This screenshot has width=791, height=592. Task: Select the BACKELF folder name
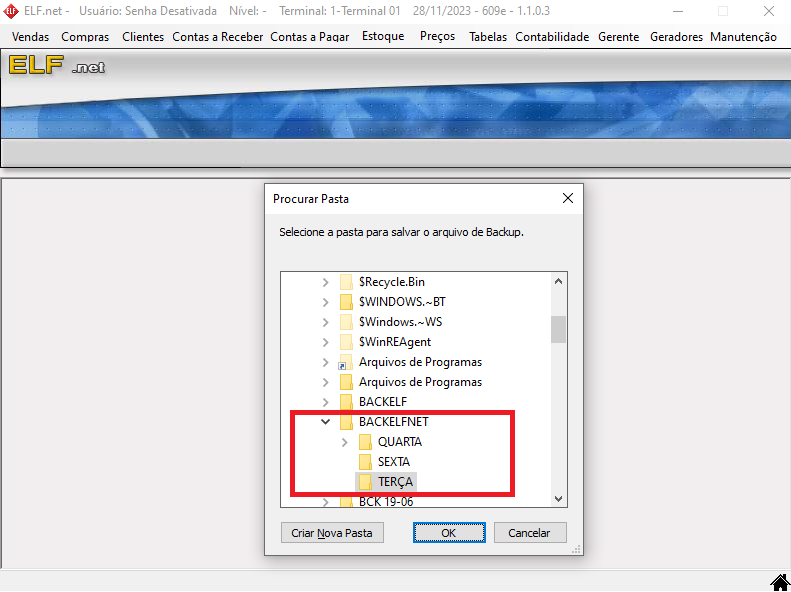click(x=382, y=402)
